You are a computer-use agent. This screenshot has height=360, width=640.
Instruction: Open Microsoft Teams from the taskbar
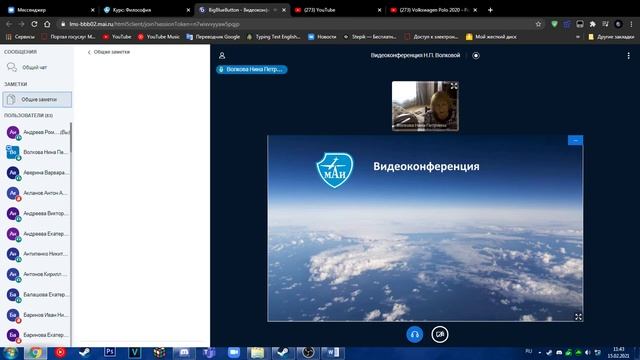pyautogui.click(x=209, y=353)
